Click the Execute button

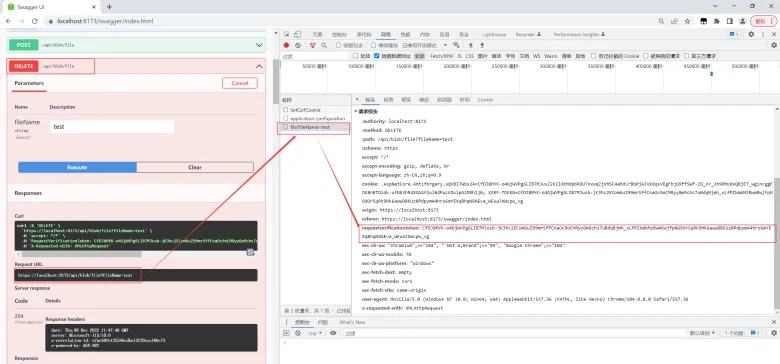tap(77, 168)
